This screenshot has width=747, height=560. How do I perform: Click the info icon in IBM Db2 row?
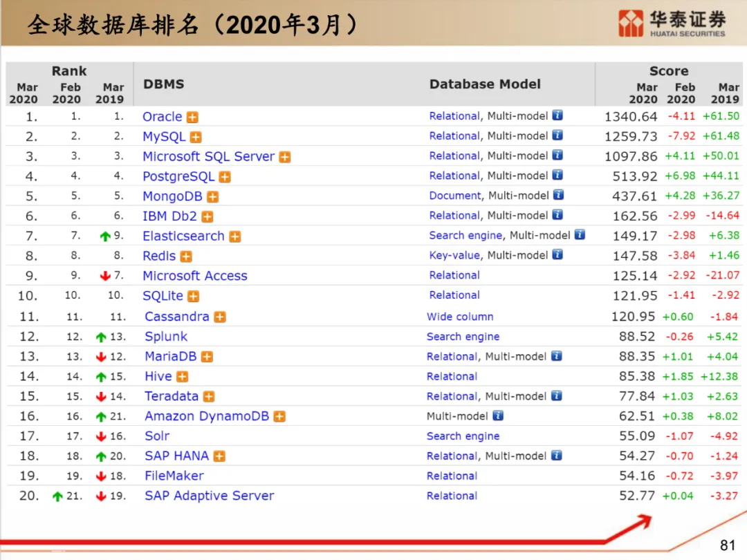coord(557,215)
